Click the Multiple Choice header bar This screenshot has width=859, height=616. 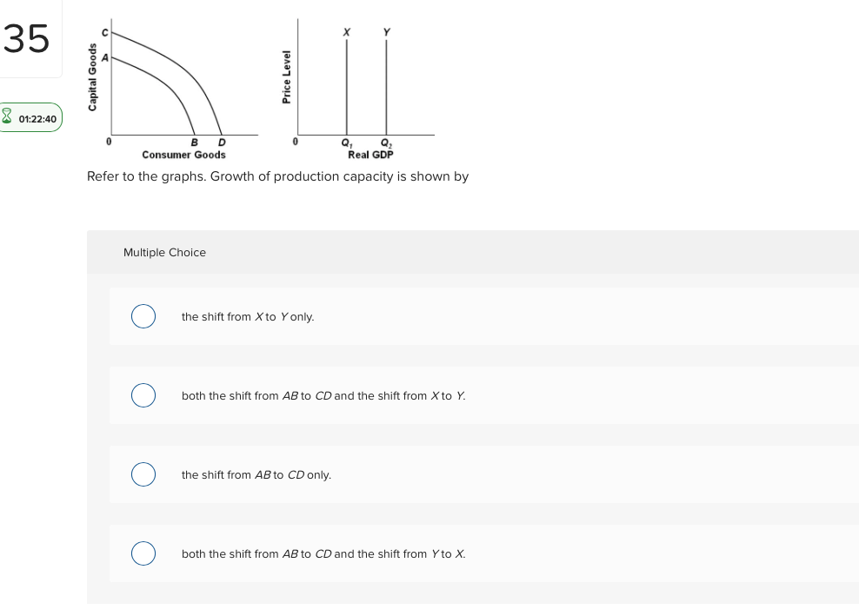click(164, 252)
